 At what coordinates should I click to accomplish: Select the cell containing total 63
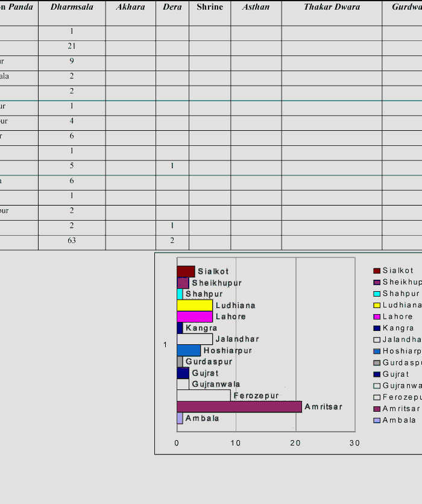click(72, 241)
